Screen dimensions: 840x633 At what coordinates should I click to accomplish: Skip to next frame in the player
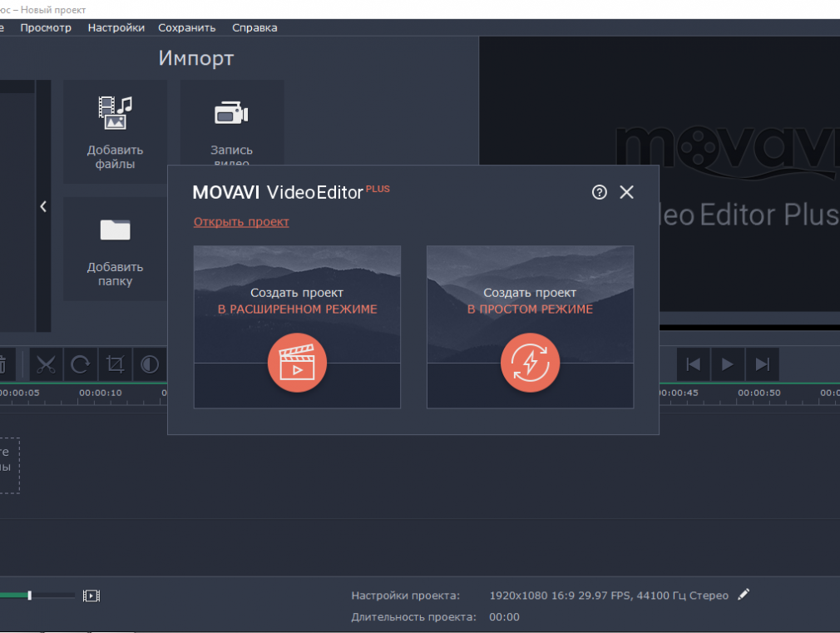click(x=762, y=364)
